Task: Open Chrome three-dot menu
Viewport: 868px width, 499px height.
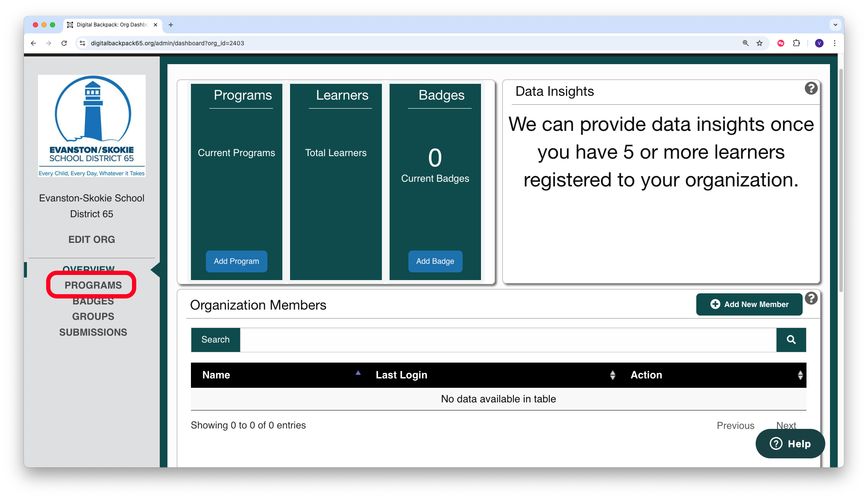Action: tap(834, 43)
